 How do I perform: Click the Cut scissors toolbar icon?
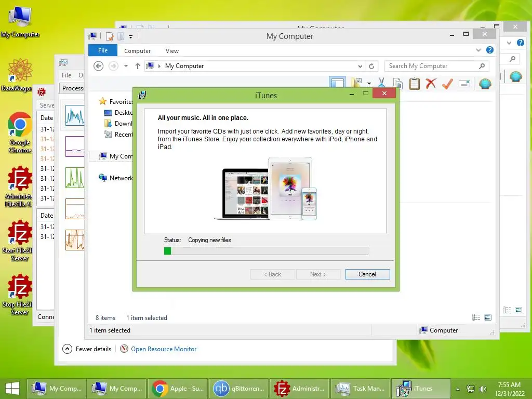pos(382,83)
